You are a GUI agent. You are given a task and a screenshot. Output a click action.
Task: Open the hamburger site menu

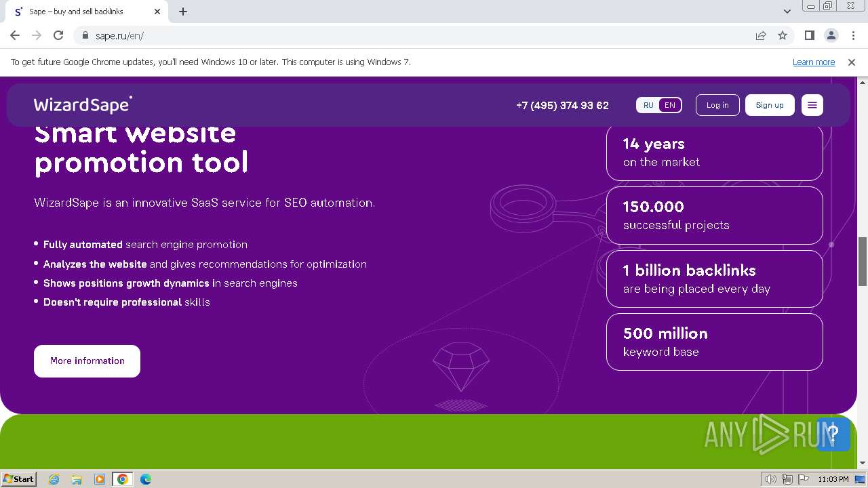[x=812, y=105]
